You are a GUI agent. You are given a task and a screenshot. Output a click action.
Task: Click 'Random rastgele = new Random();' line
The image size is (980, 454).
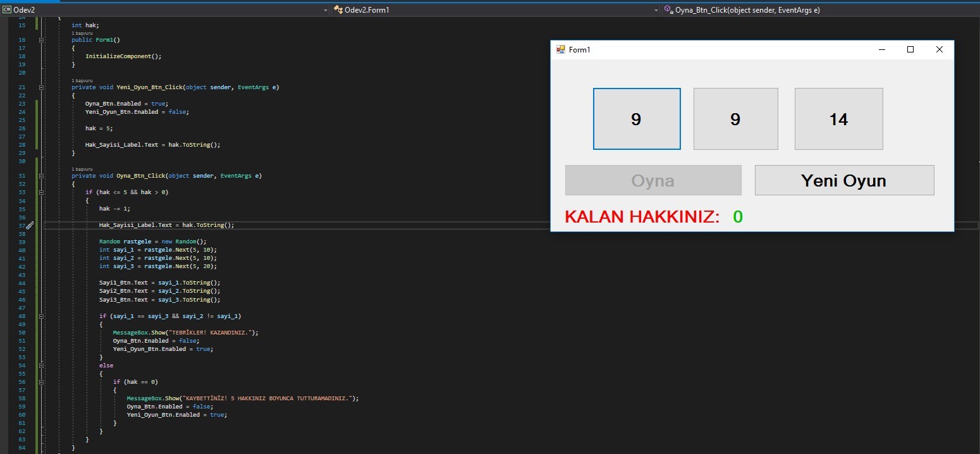(153, 242)
